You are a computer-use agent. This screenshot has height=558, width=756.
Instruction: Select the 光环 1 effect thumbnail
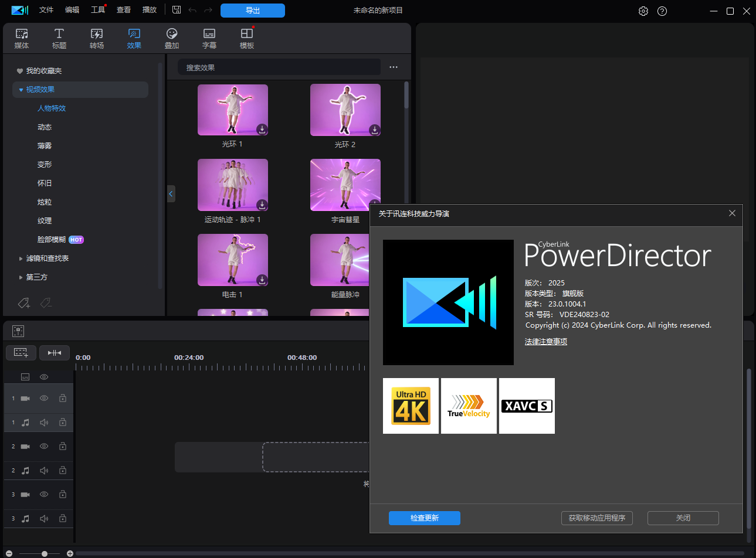pos(233,110)
